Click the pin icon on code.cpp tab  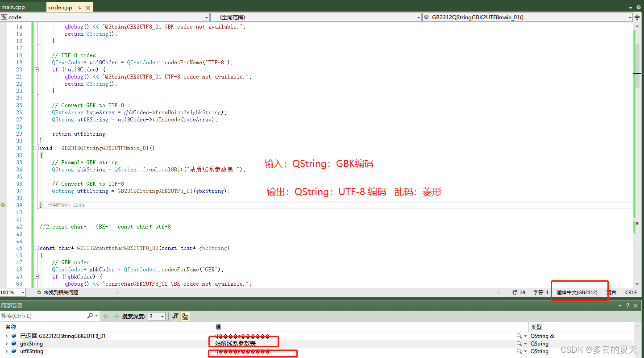79,7
